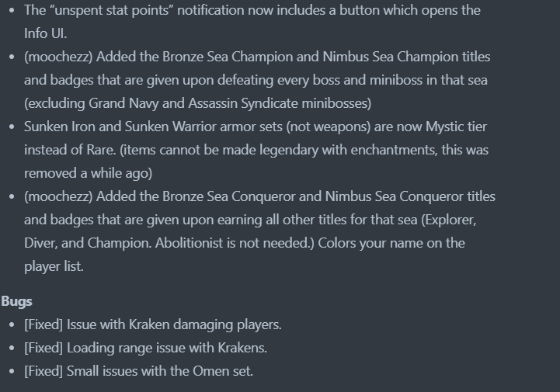Image resolution: width=560 pixels, height=392 pixels.
Task: Click the first '(moochezz)' credit text
Action: point(58,57)
